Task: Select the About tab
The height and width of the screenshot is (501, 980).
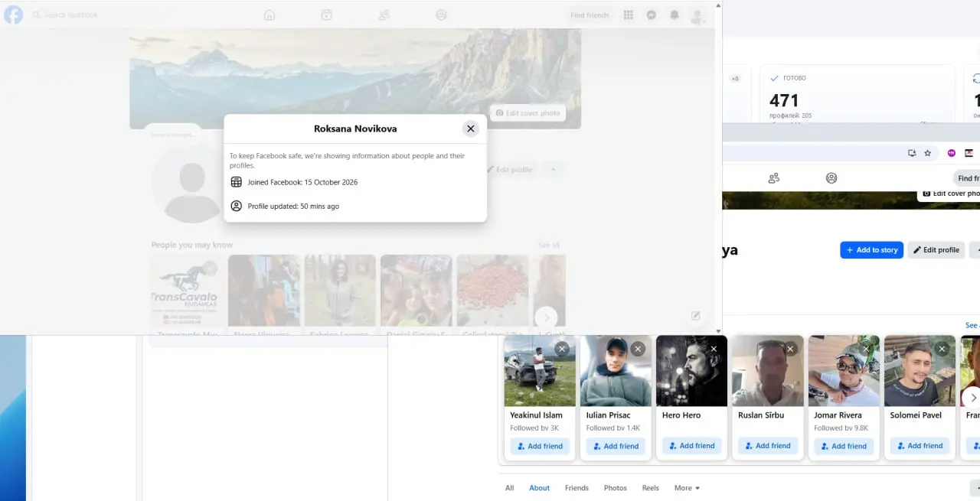Action: [539, 488]
